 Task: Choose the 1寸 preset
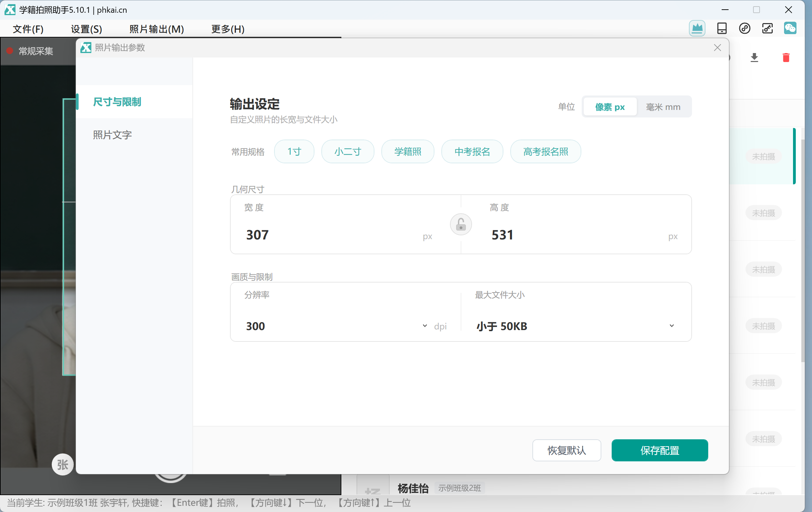294,152
